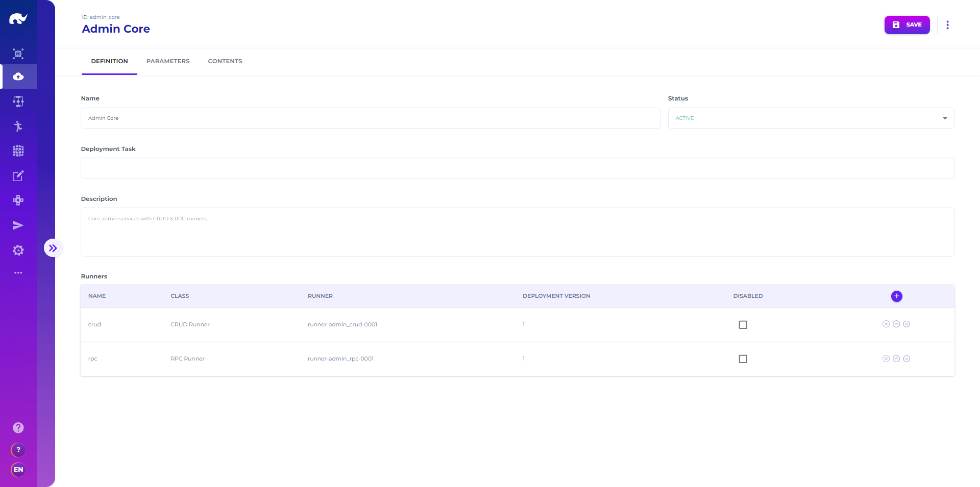Toggle Disabled checkbox for rpc runner
The height and width of the screenshot is (487, 980).
pyautogui.click(x=743, y=359)
